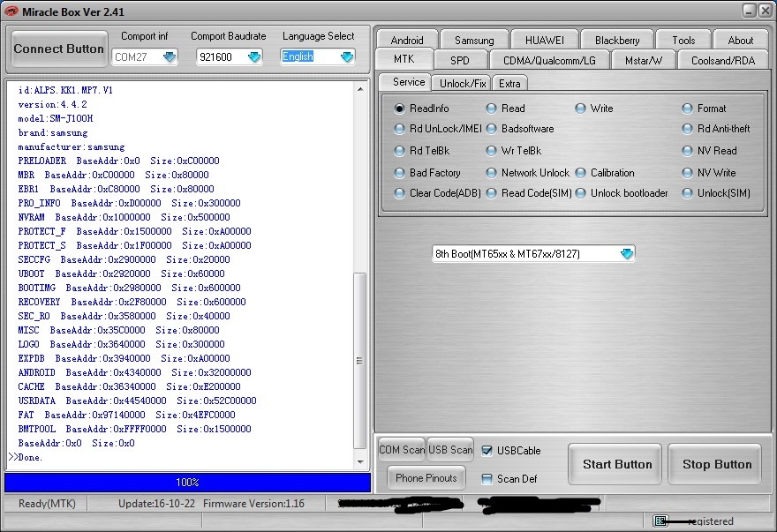The image size is (777, 532).
Task: Click the log scrollbar down arrow
Action: click(360, 461)
